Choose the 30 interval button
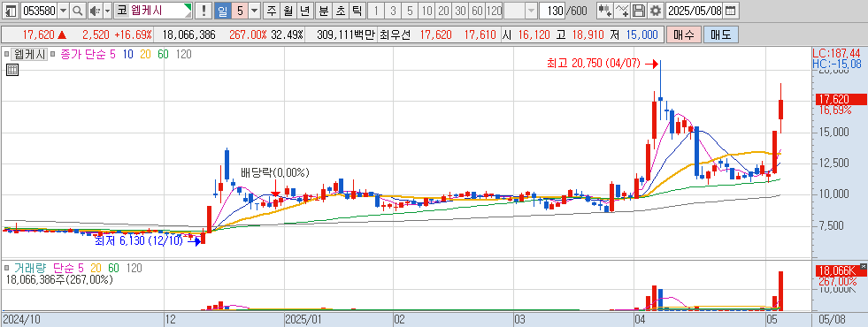Viewport: 868px width, 327px height. pos(460,11)
